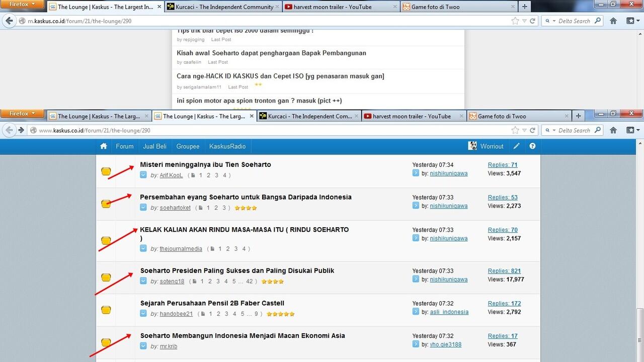This screenshot has width=644, height=362.
Task: Click Home icon in lower Firefox toolbar
Action: click(x=613, y=130)
